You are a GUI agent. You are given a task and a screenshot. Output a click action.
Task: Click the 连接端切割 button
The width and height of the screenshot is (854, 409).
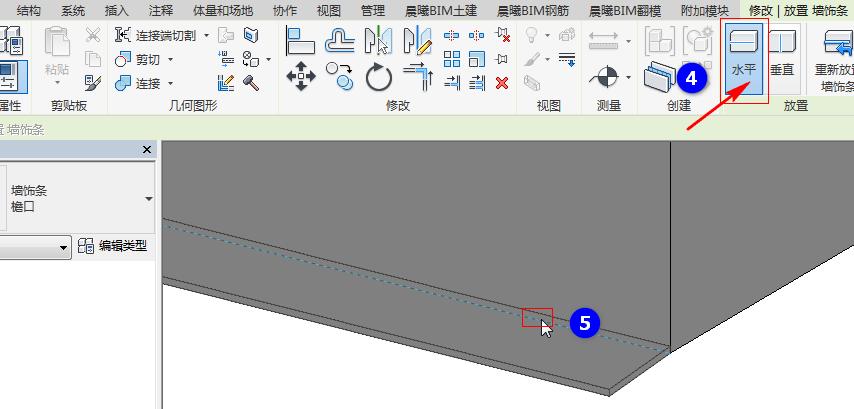coord(156,36)
